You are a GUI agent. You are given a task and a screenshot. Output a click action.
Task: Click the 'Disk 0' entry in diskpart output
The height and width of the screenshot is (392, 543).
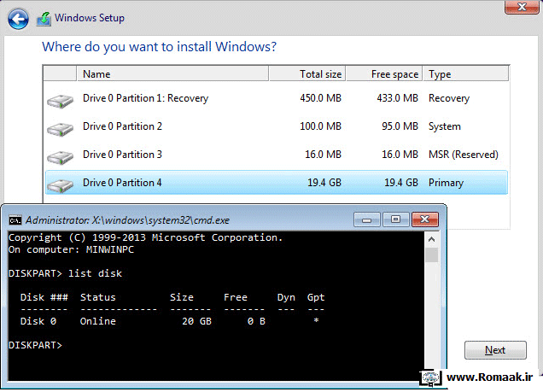click(38, 321)
